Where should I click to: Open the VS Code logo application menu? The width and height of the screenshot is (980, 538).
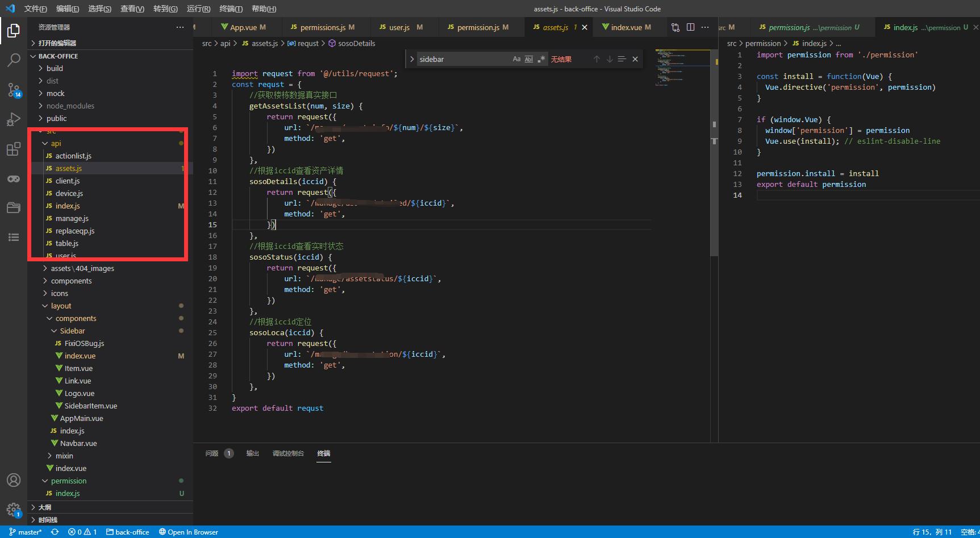click(x=10, y=9)
